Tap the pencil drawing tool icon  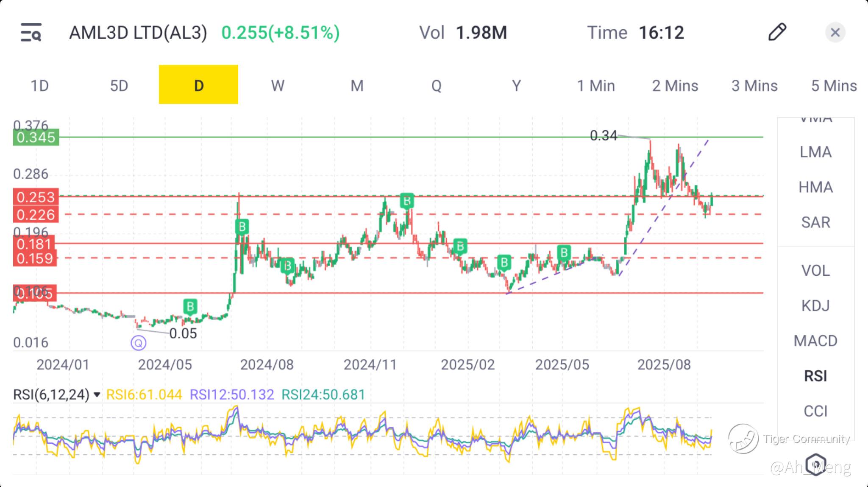pos(777,32)
